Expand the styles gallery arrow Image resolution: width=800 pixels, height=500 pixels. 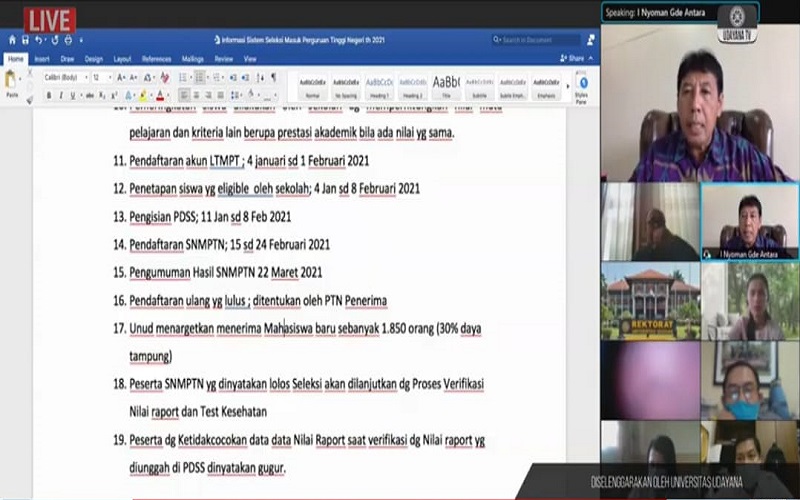567,84
